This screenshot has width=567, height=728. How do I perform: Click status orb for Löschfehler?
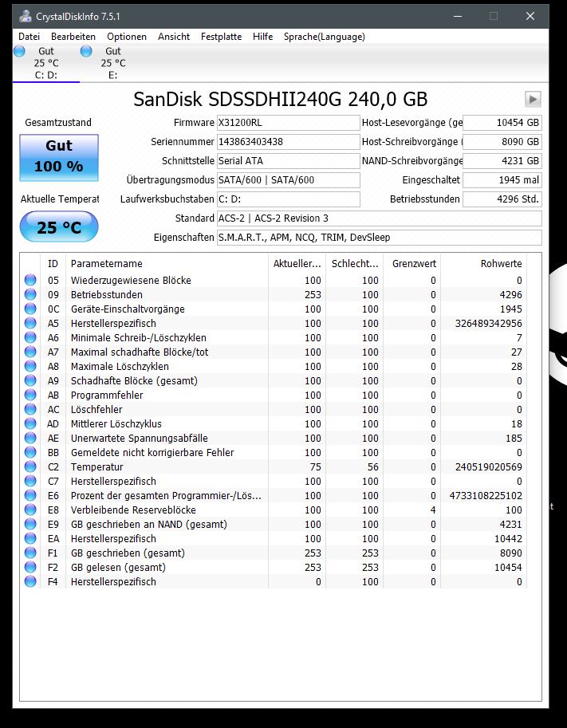pos(30,410)
